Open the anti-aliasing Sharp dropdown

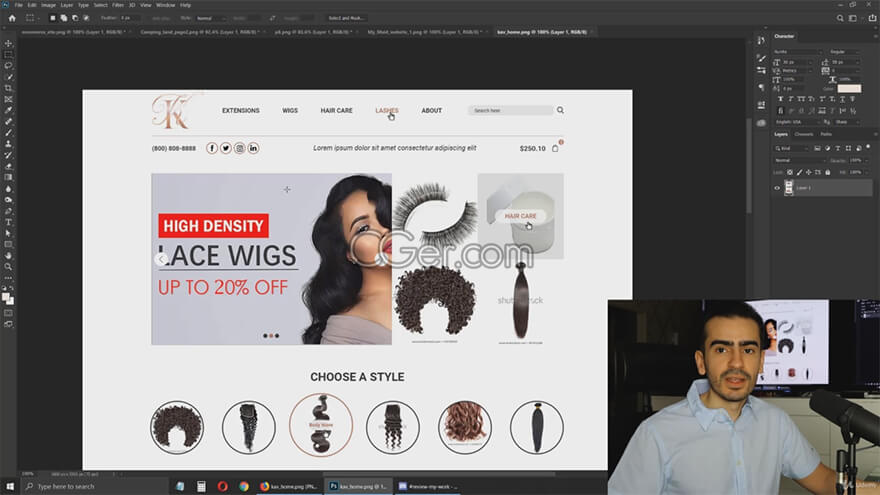point(846,122)
